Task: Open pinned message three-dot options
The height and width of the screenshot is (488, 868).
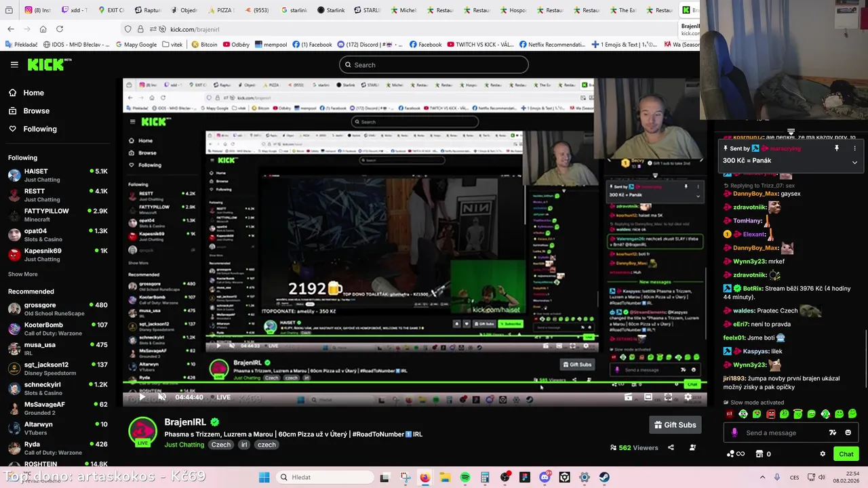Action: (854, 148)
